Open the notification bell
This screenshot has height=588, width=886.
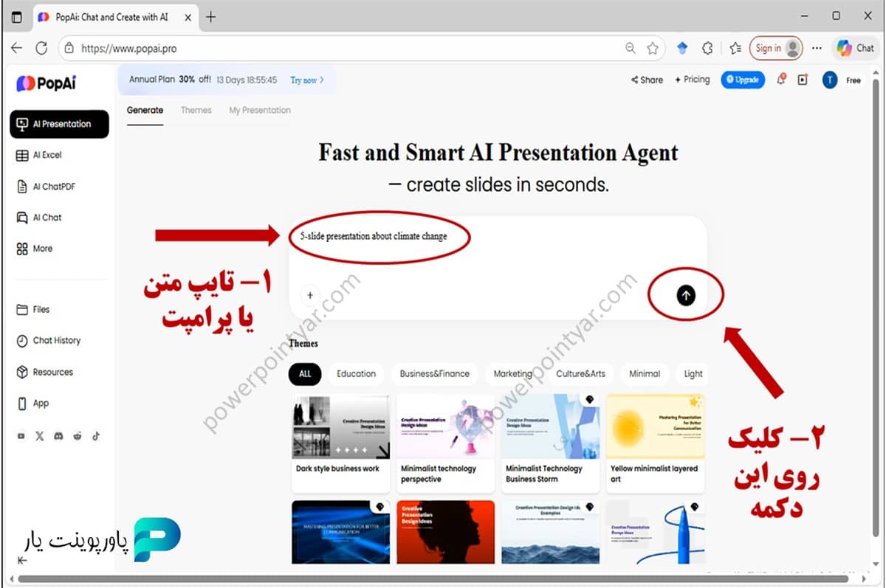tap(781, 80)
